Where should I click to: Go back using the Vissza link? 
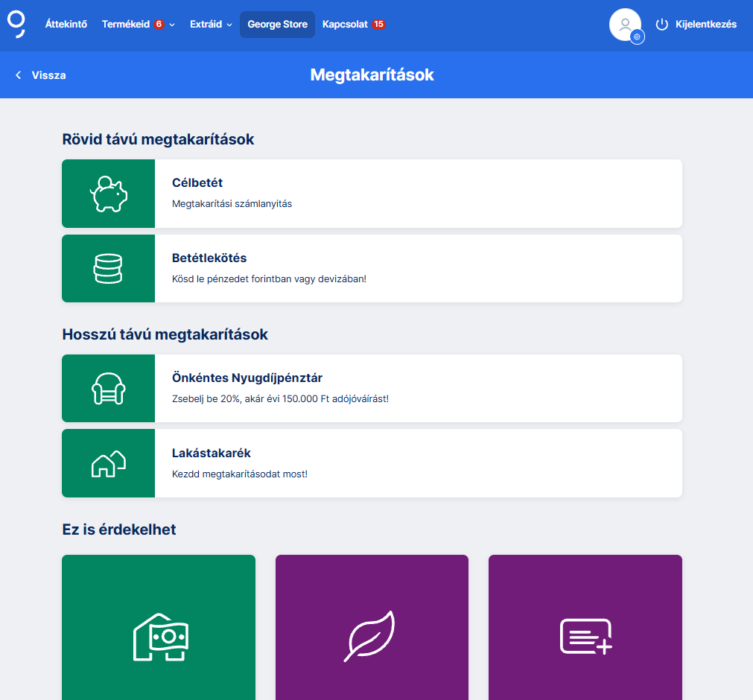click(41, 75)
